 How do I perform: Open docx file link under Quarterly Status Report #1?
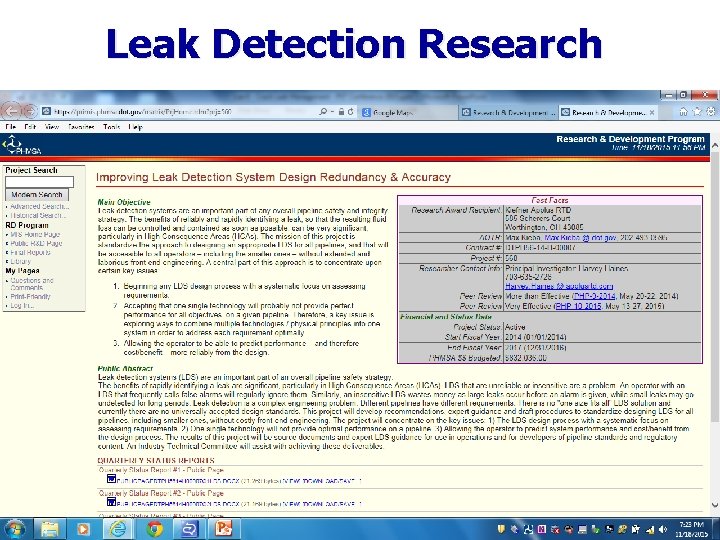178,481
